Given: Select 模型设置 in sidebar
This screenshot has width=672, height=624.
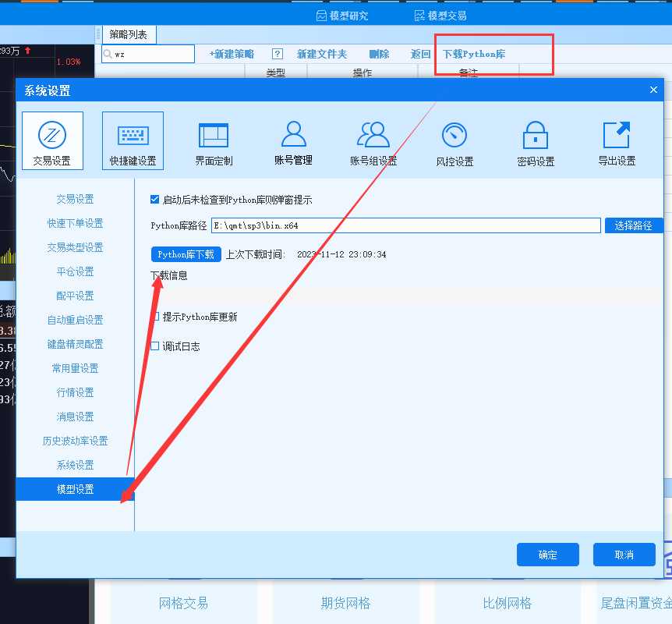Looking at the screenshot, I should coord(75,489).
